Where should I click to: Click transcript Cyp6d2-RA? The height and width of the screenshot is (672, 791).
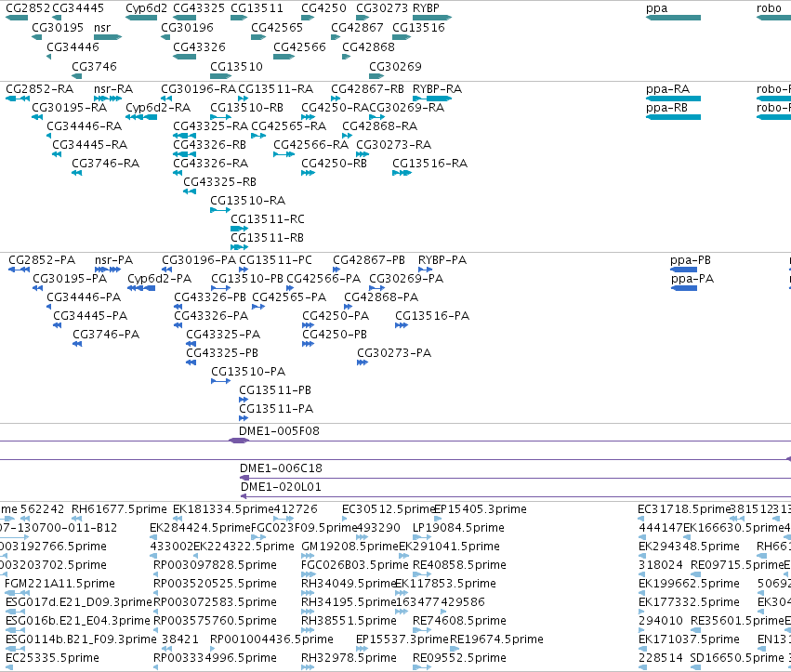coord(158,108)
